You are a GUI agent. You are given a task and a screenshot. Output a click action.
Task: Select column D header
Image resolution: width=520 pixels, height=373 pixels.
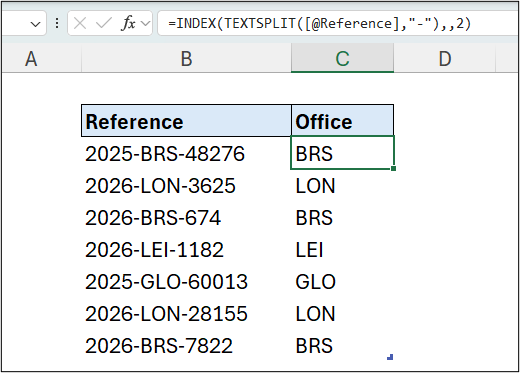pos(445,58)
